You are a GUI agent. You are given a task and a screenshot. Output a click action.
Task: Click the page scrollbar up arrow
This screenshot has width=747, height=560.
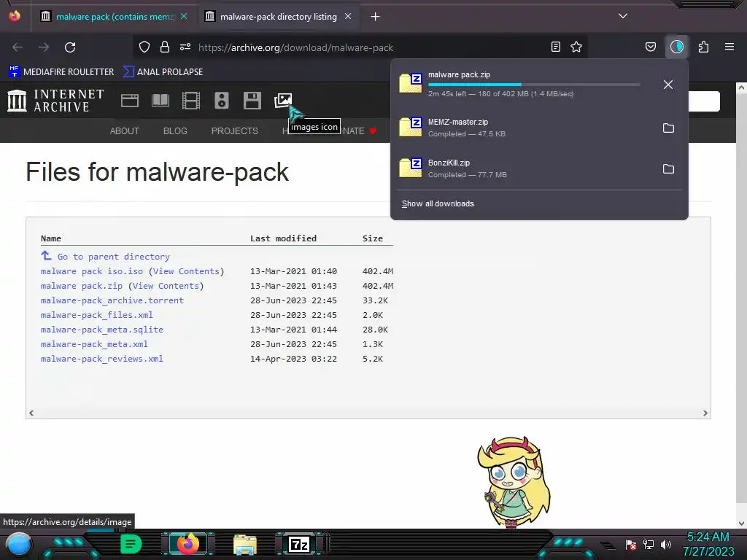pyautogui.click(x=741, y=87)
